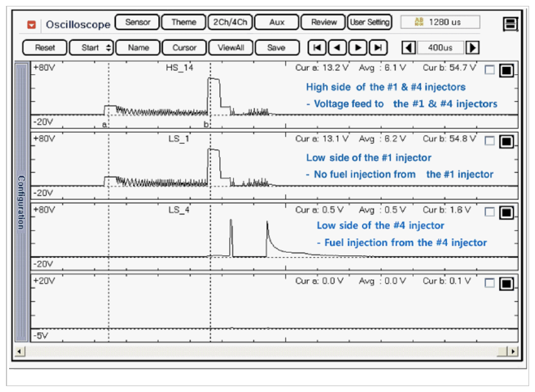Step back one waveform frame
The image size is (535, 392).
337,48
